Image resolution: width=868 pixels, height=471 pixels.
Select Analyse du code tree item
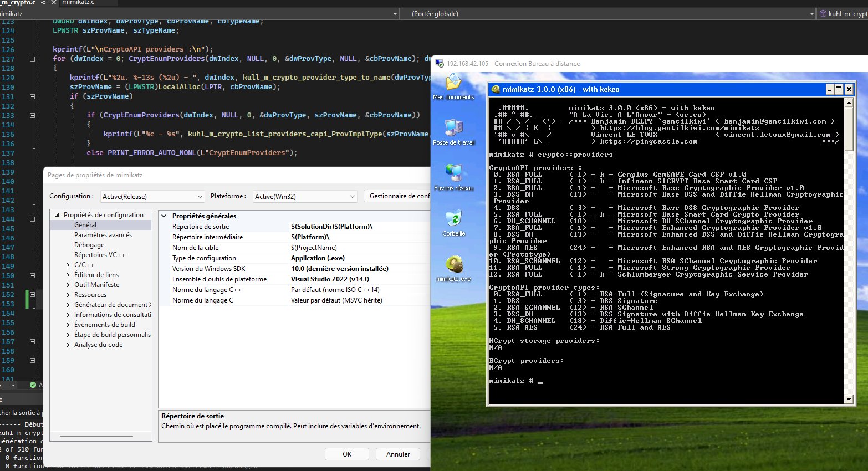99,345
